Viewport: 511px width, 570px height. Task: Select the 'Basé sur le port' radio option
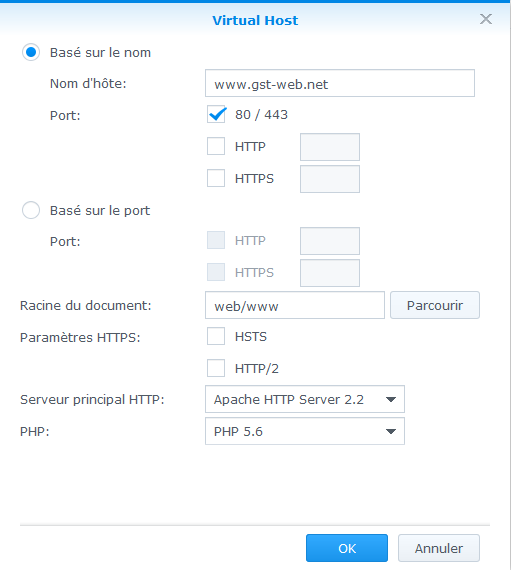pos(31,210)
